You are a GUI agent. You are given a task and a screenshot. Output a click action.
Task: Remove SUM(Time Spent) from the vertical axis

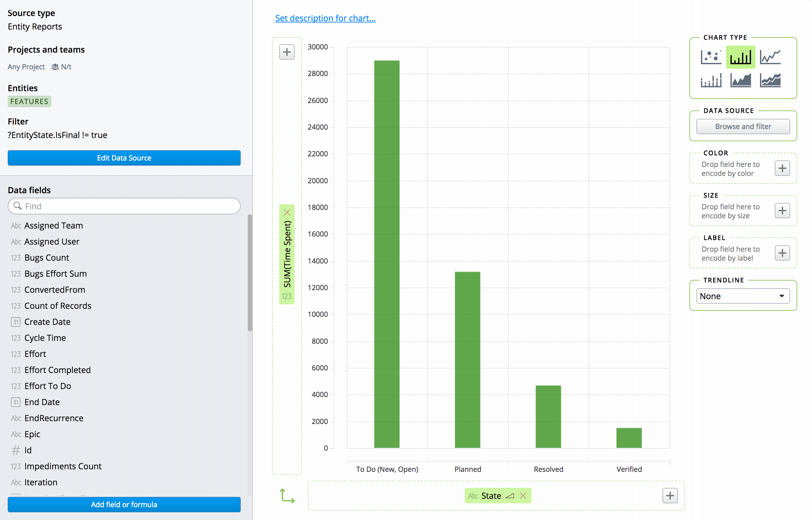pos(287,212)
